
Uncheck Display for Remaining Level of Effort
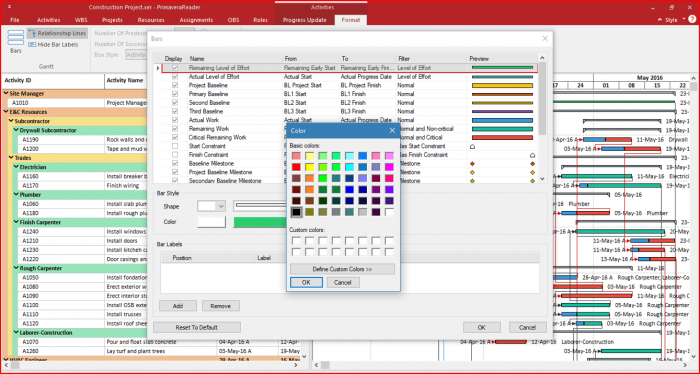pos(175,68)
